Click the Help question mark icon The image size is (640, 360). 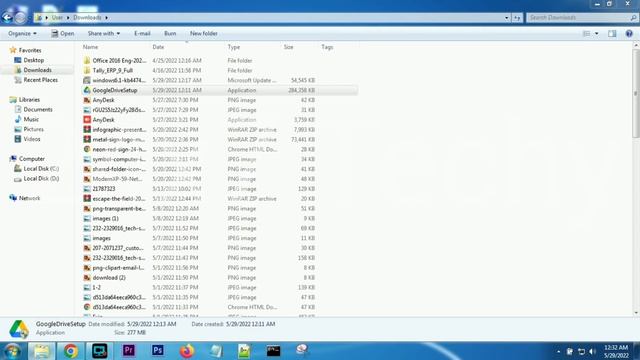tap(629, 34)
